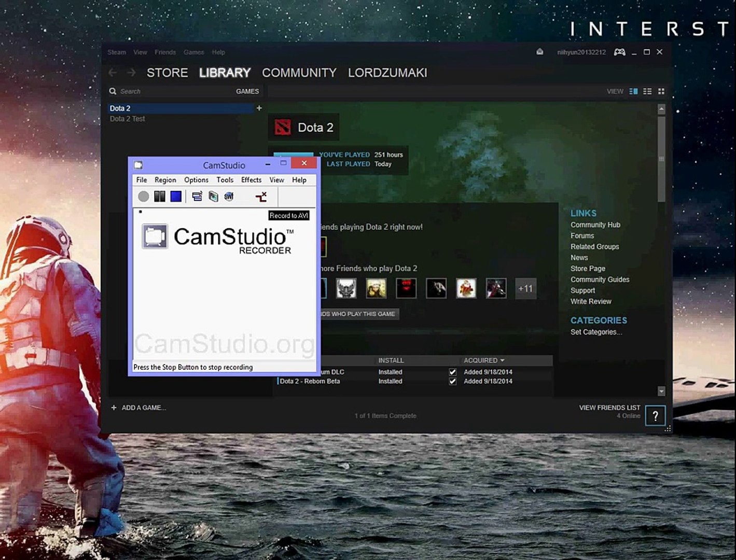
Task: Click the CamStudio title bar camera icon
Action: [x=138, y=165]
